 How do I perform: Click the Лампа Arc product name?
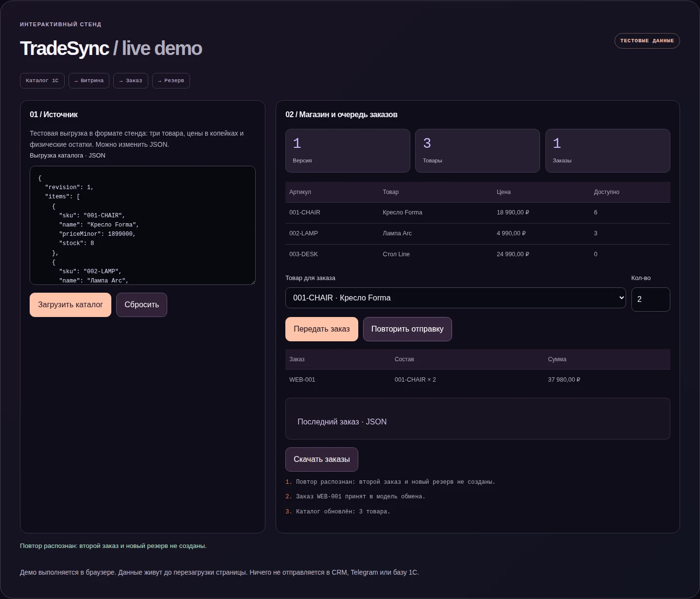(397, 233)
